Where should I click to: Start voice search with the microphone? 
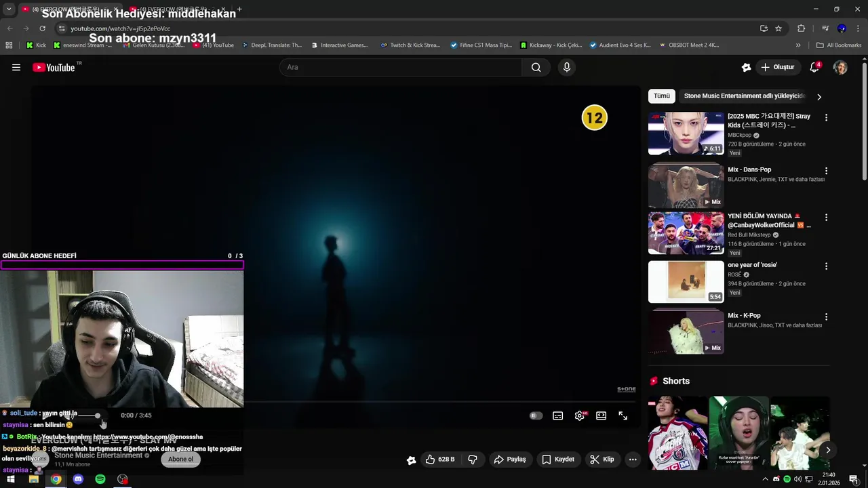(567, 67)
